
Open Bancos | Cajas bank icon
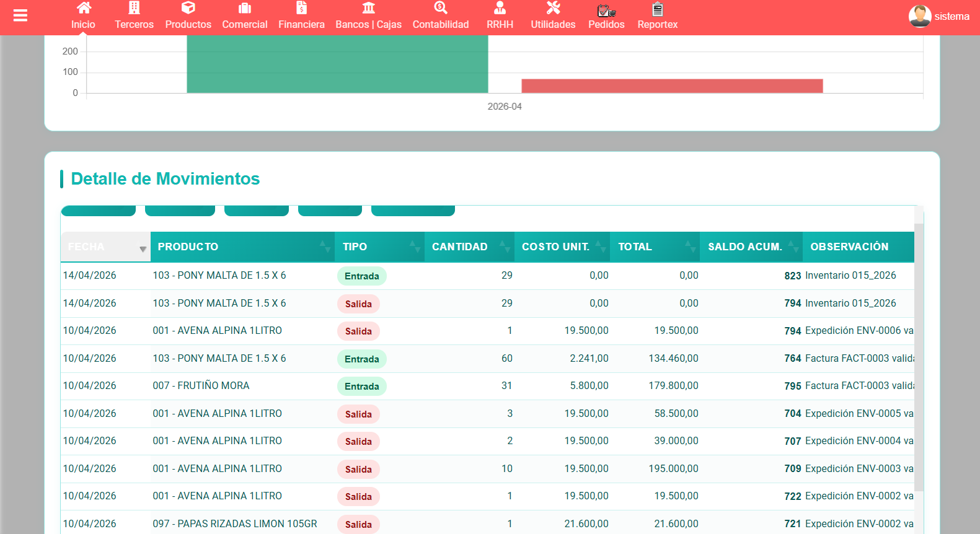[x=368, y=8]
